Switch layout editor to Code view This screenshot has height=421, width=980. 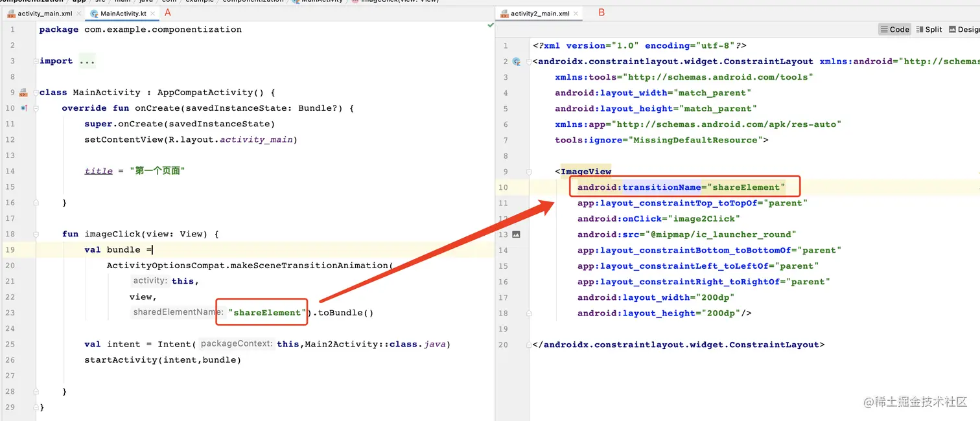point(895,29)
